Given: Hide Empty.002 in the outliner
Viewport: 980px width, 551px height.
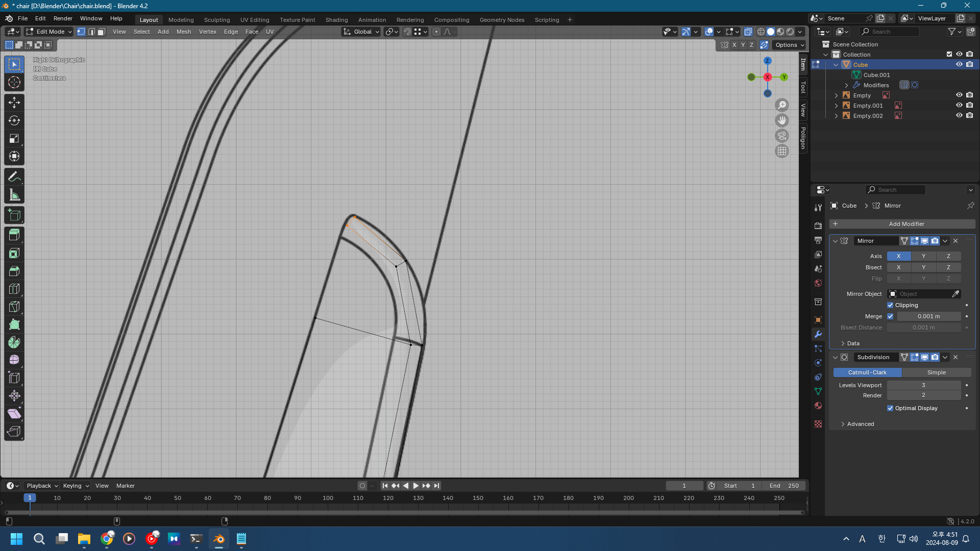Looking at the screenshot, I should click(x=959, y=116).
